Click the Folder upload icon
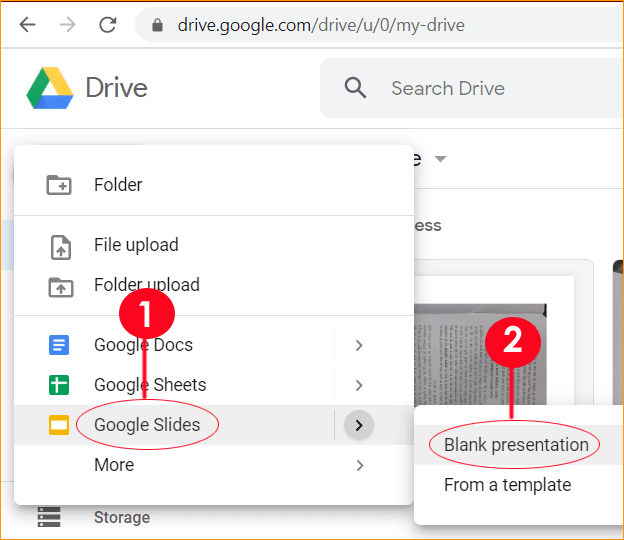The width and height of the screenshot is (624, 540). [61, 287]
